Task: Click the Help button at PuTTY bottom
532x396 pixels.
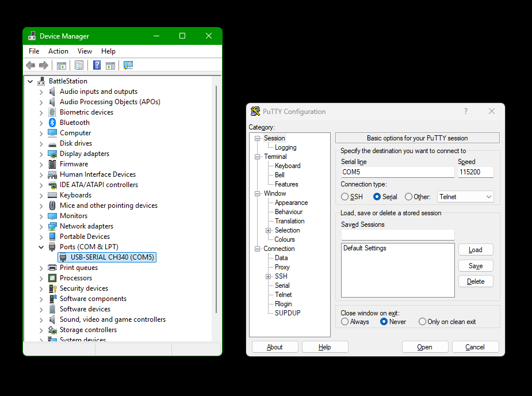Action: click(x=325, y=347)
